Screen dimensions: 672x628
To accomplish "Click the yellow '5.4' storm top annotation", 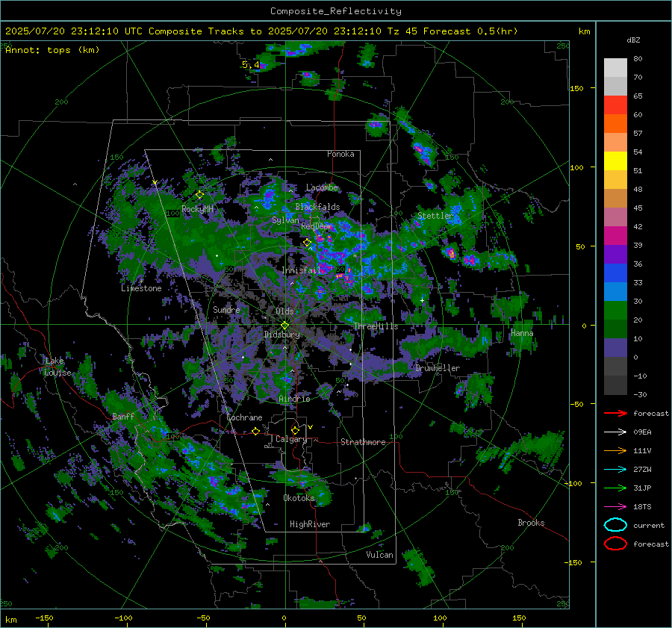I will pyautogui.click(x=251, y=65).
